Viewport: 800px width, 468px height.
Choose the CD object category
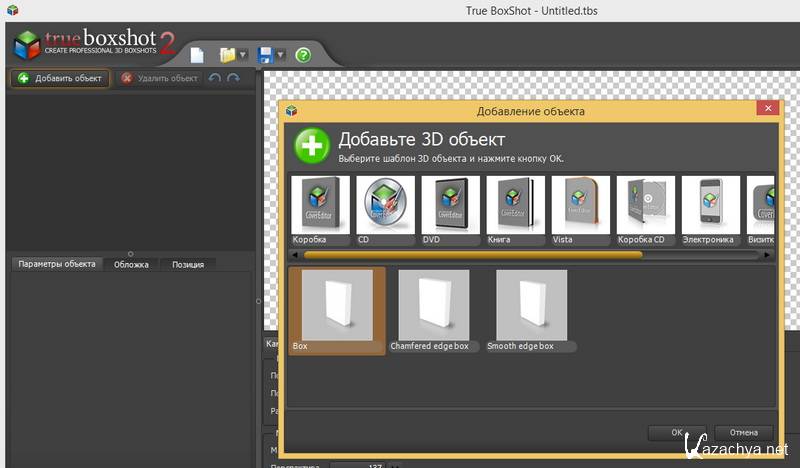pyautogui.click(x=386, y=211)
